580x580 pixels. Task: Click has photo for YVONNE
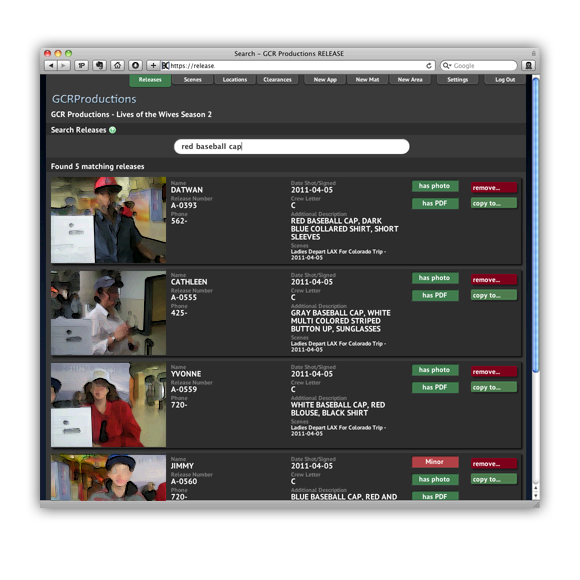(435, 370)
